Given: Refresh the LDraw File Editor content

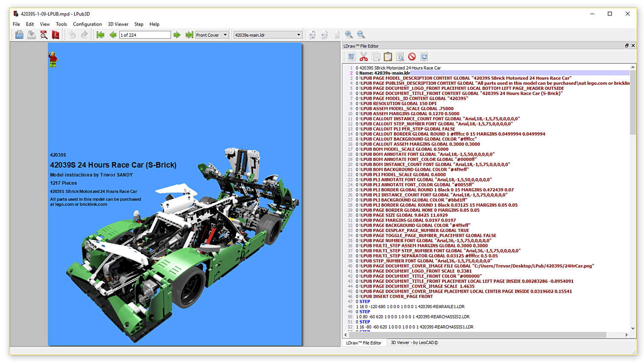Looking at the screenshot, I should click(423, 56).
